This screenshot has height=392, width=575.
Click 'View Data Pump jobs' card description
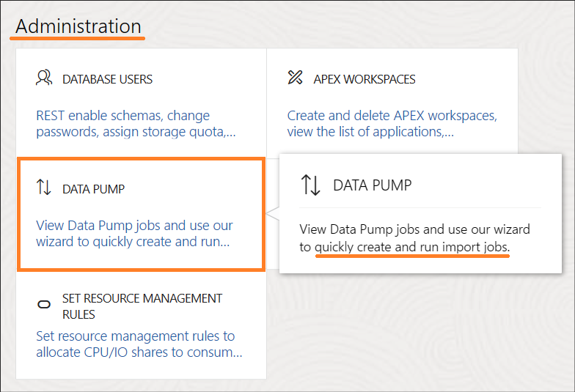coord(134,233)
